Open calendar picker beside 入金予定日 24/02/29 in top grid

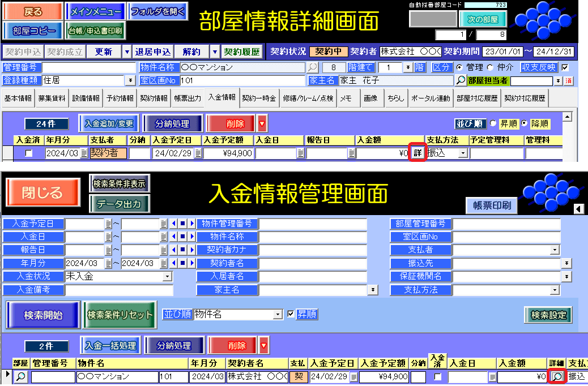[x=198, y=153]
